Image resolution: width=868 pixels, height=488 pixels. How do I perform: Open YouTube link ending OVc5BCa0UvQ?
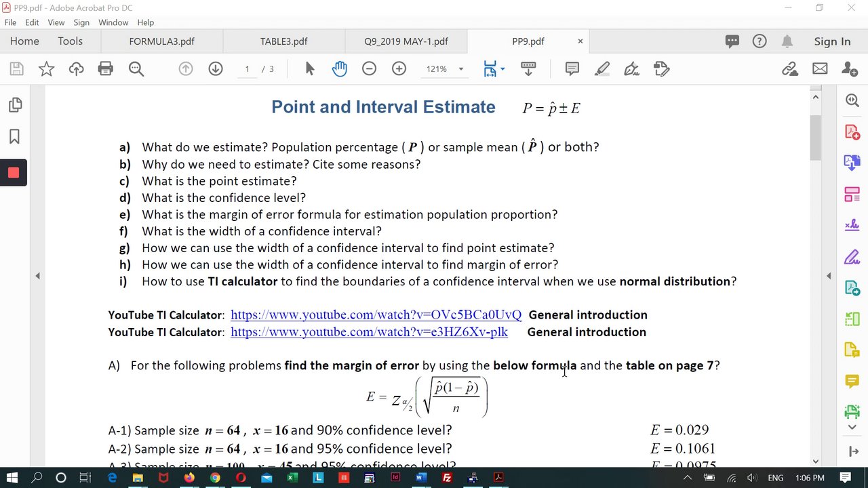[376, 315]
